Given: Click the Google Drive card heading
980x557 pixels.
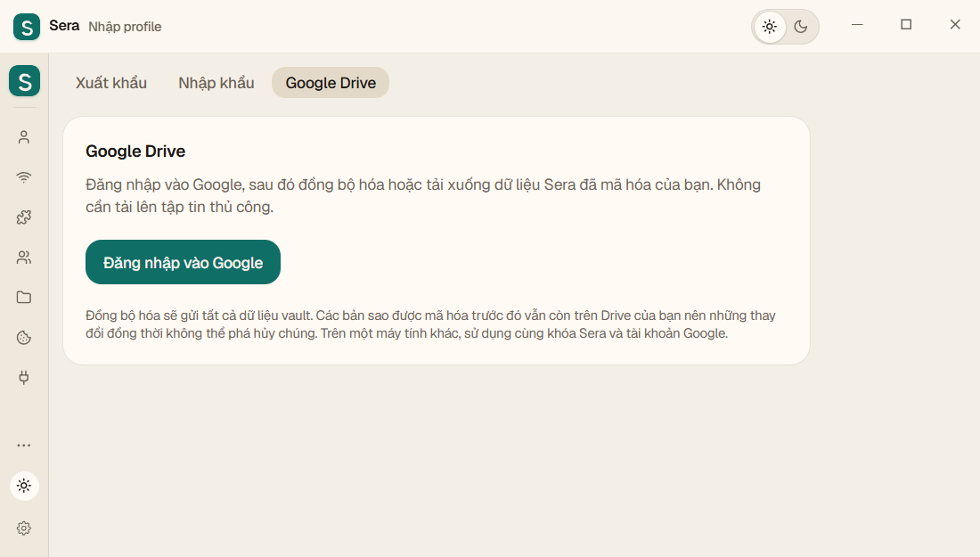Looking at the screenshot, I should click(x=135, y=152).
